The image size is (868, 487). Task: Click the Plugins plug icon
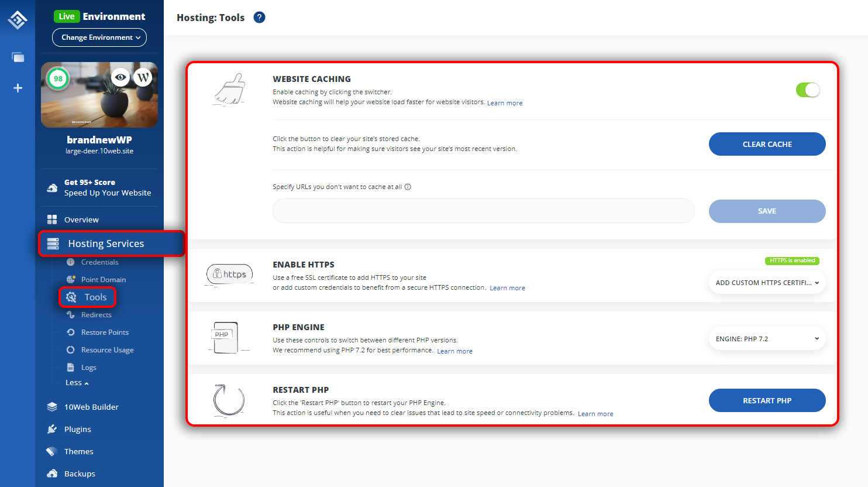(52, 429)
